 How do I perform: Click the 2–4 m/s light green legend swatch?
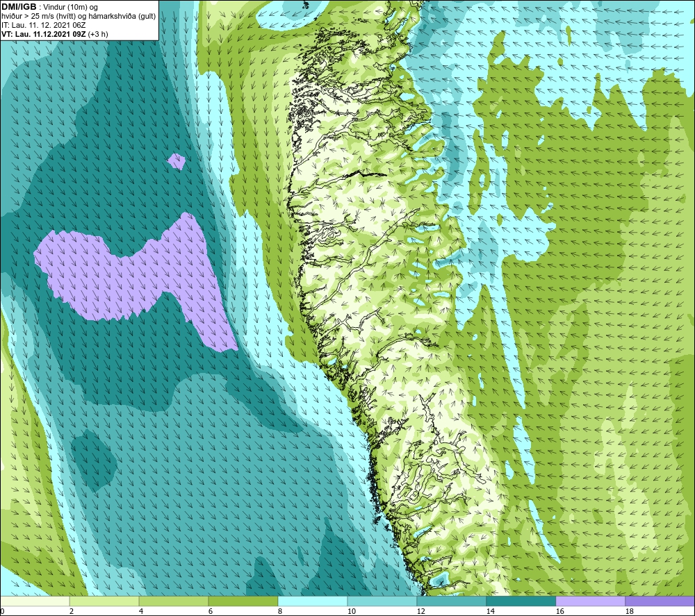[x=104, y=601]
